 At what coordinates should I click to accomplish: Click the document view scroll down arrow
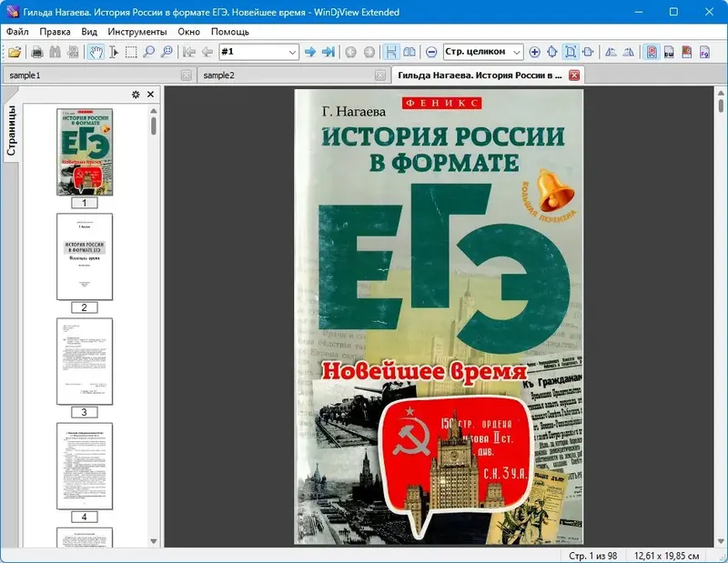(721, 541)
